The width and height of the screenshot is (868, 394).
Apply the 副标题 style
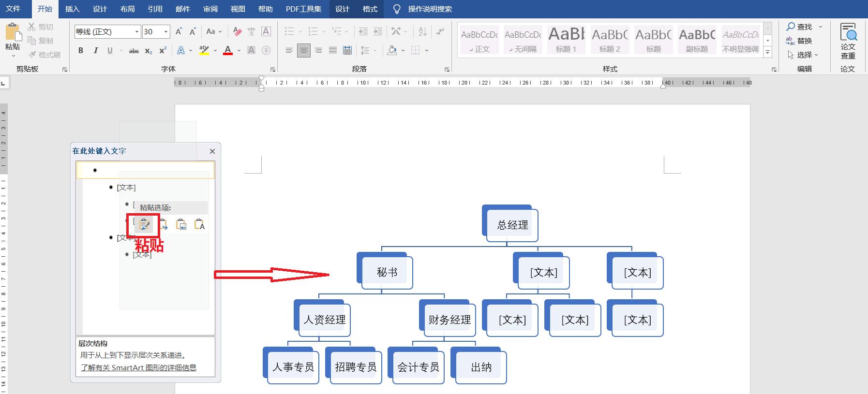coord(697,39)
